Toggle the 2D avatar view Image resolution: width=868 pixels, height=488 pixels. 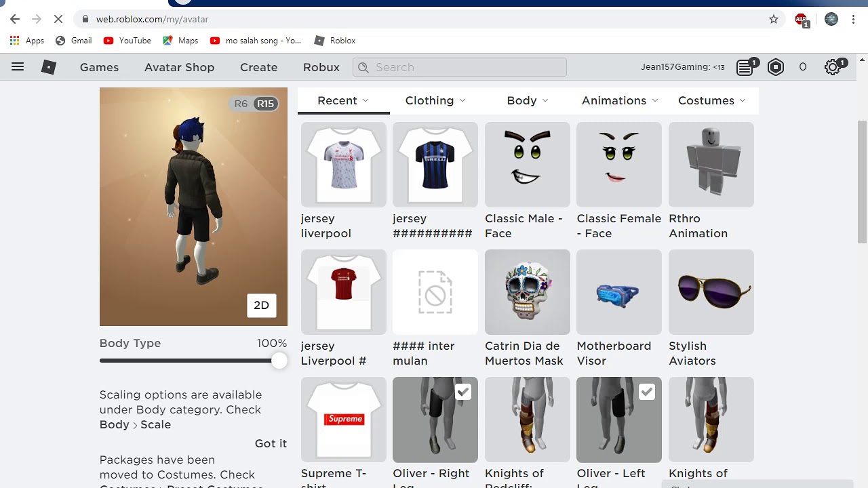262,305
